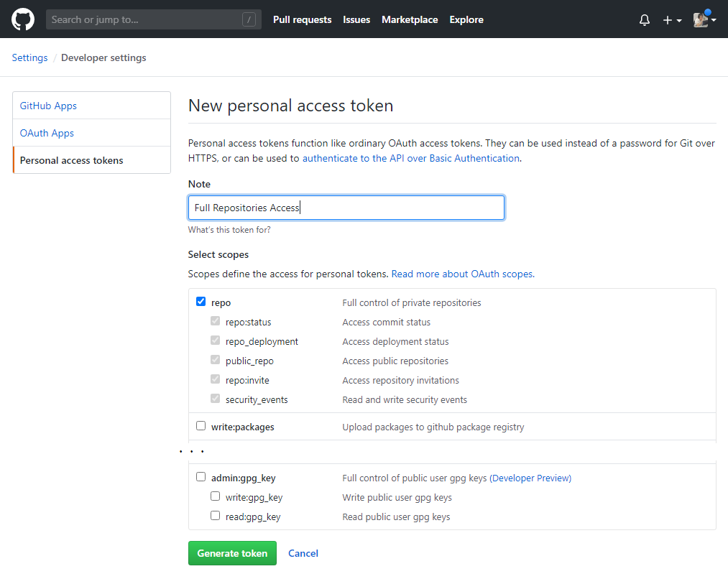The image size is (728, 579).
Task: Navigate to Marketplace
Action: tap(410, 20)
